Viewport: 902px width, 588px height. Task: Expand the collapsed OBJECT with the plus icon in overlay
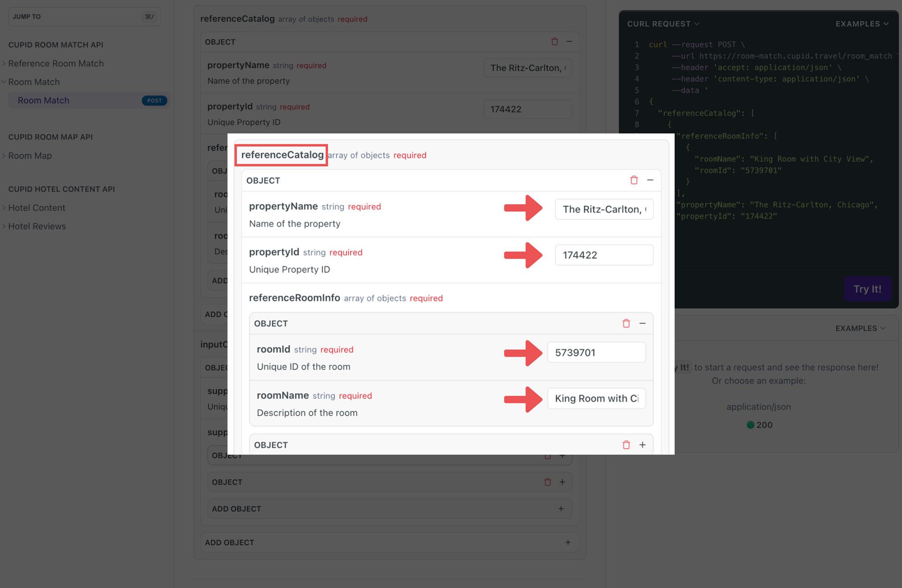pyautogui.click(x=642, y=445)
